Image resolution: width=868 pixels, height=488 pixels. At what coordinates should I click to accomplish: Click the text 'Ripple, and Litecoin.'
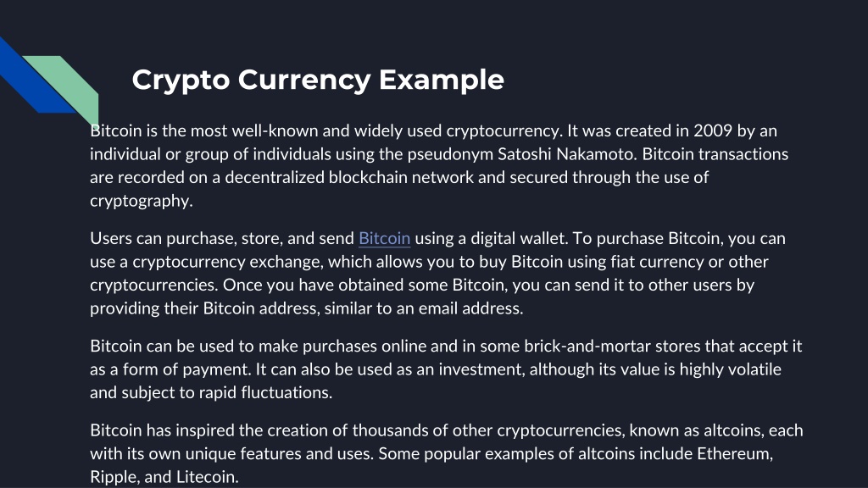point(164,477)
